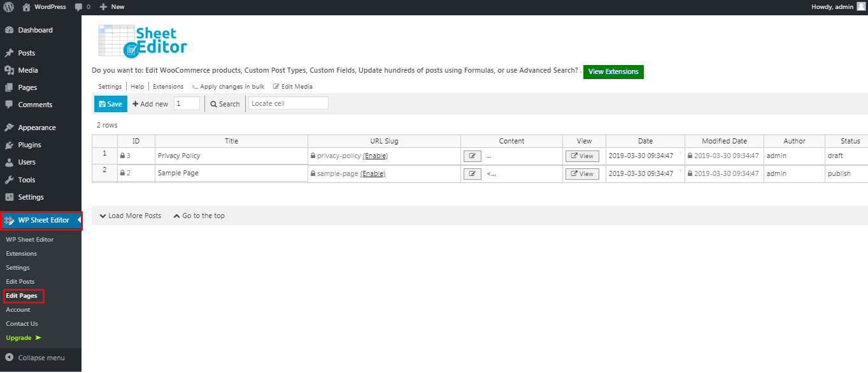Click the Plugins plug icon
Screen dimensions: 868x373
point(9,145)
